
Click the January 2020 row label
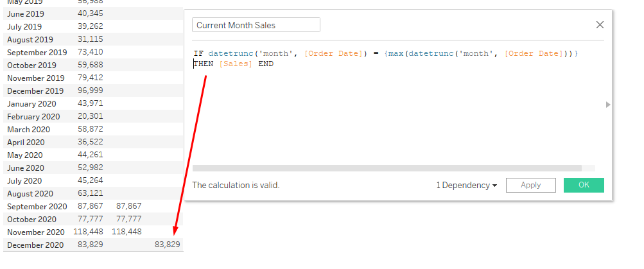tap(31, 103)
